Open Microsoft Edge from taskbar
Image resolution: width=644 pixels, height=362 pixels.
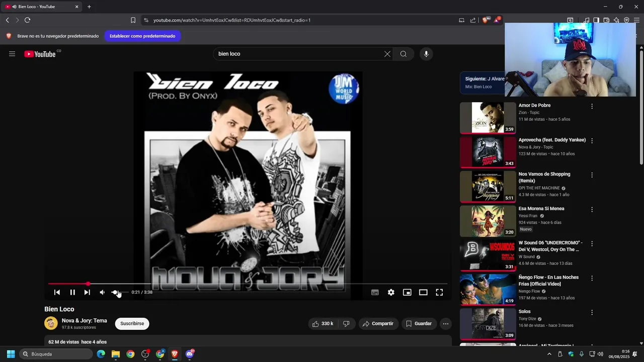tap(101, 354)
